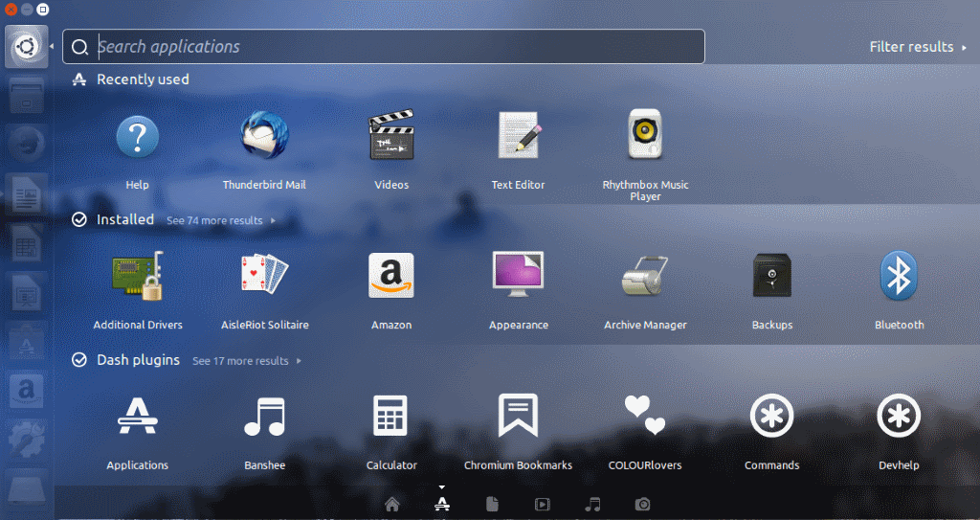Select the Applications dash plugin
Viewport: 980px width, 520px height.
point(138,416)
